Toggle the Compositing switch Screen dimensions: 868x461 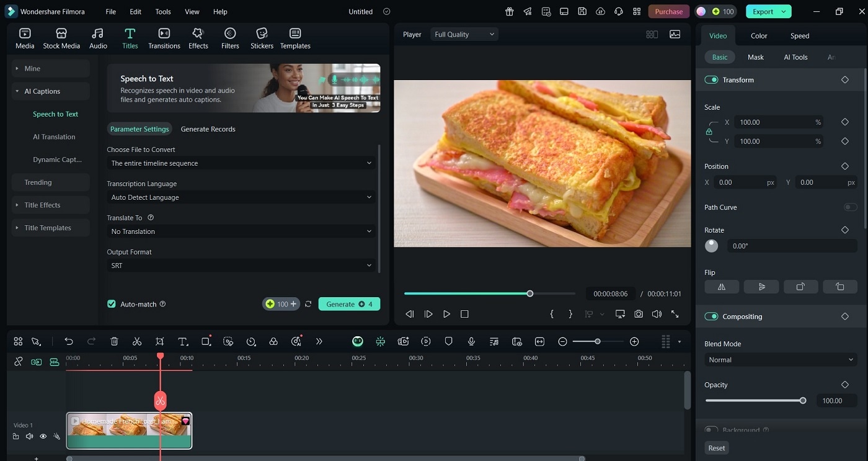tap(711, 316)
